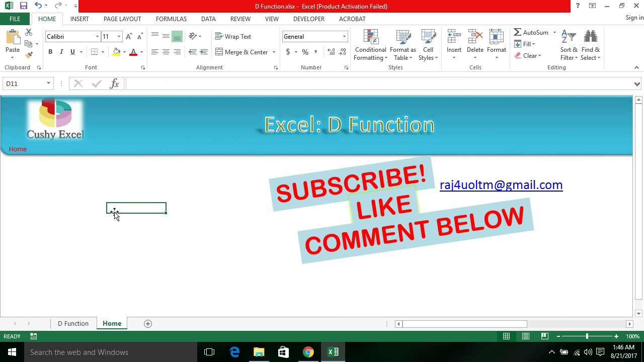Undo the last action
The height and width of the screenshot is (362, 644).
38,6
